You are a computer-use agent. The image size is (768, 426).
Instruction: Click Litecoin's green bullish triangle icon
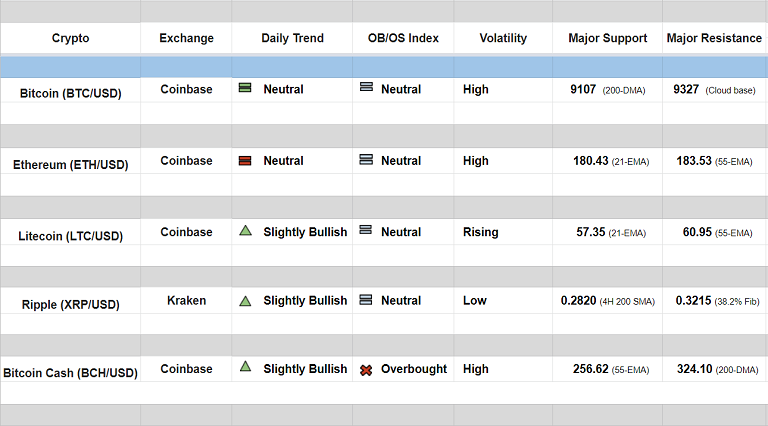tap(245, 231)
